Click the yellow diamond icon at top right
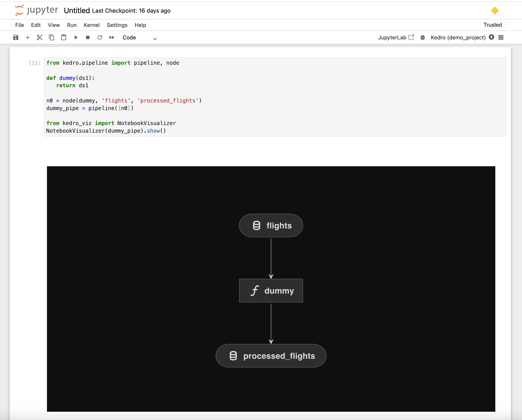 (495, 11)
